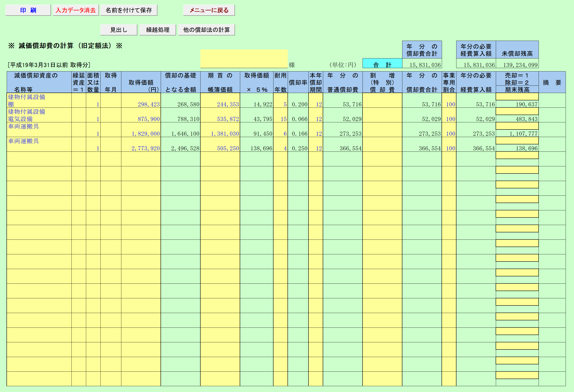Viewport: 574px width, 392px height.
Task: Click 名前を付けて保存 button
Action: 129,10
